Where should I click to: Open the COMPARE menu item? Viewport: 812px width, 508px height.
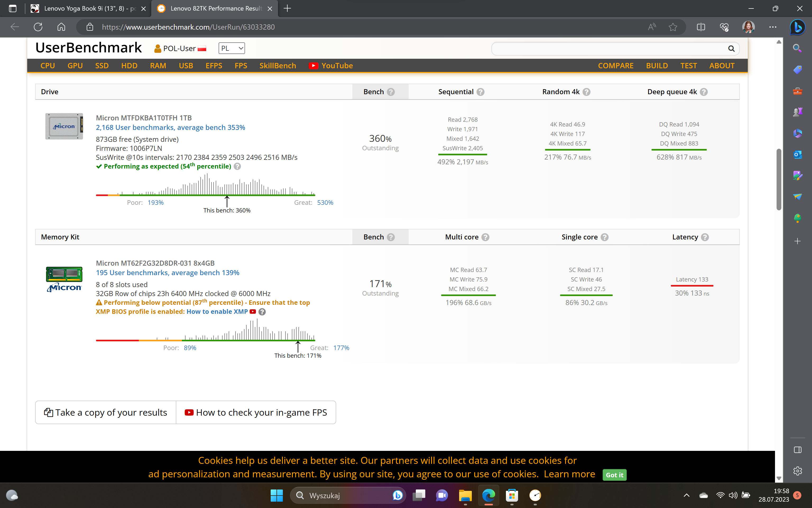pos(616,66)
